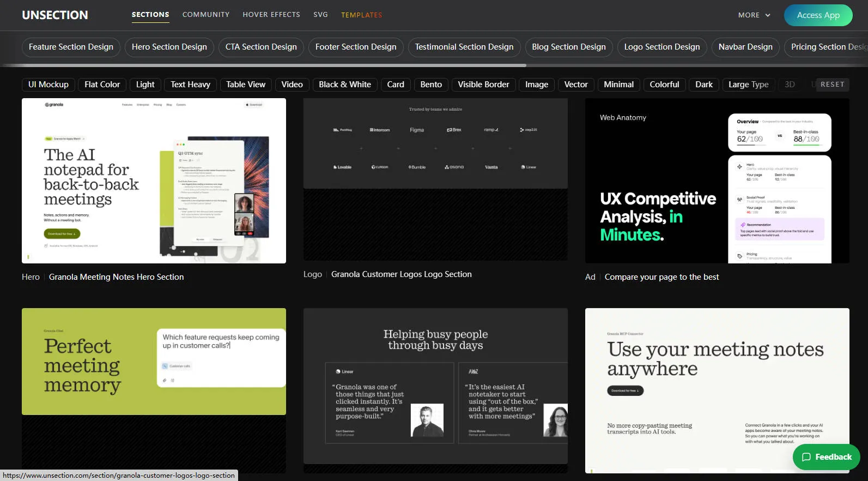Open Granola AI notepad hero thumbnail
This screenshot has height=481, width=868.
(154, 181)
